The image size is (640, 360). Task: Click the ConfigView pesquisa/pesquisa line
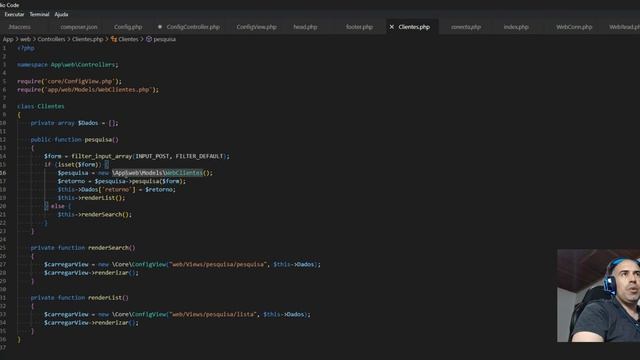coord(182,264)
